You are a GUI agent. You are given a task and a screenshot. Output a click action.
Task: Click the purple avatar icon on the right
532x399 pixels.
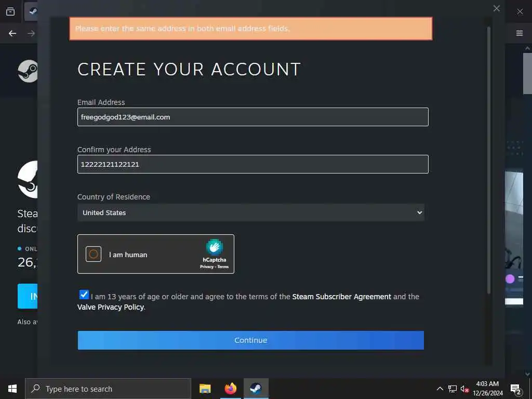pos(510,279)
